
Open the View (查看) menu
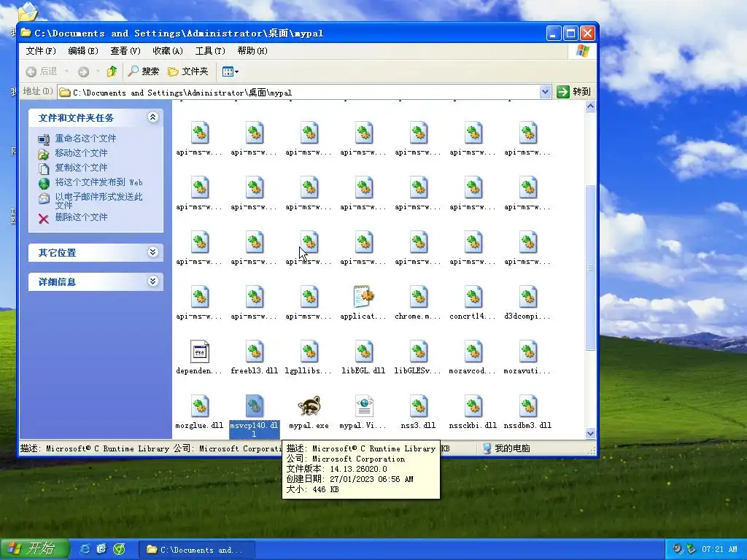[125, 50]
